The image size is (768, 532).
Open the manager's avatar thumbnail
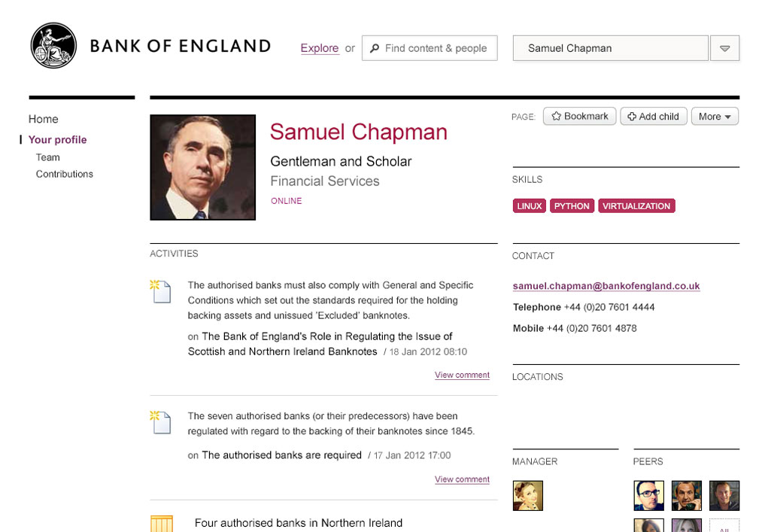tap(527, 495)
